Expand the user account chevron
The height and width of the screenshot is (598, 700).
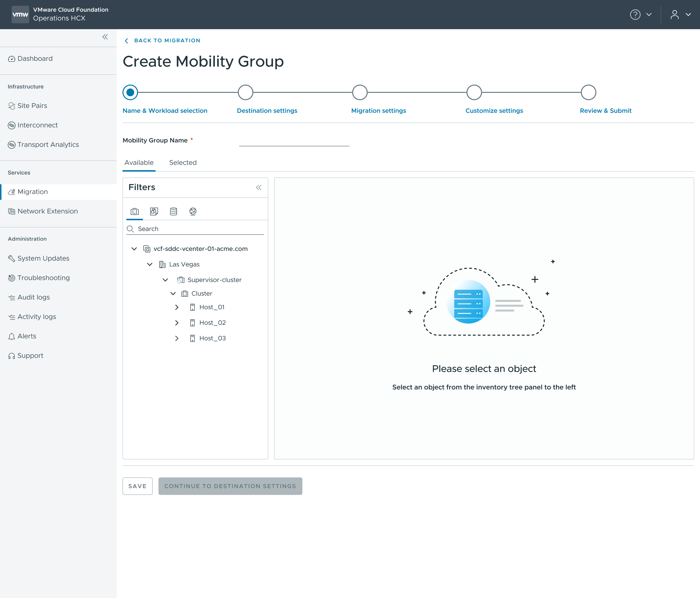click(x=688, y=15)
